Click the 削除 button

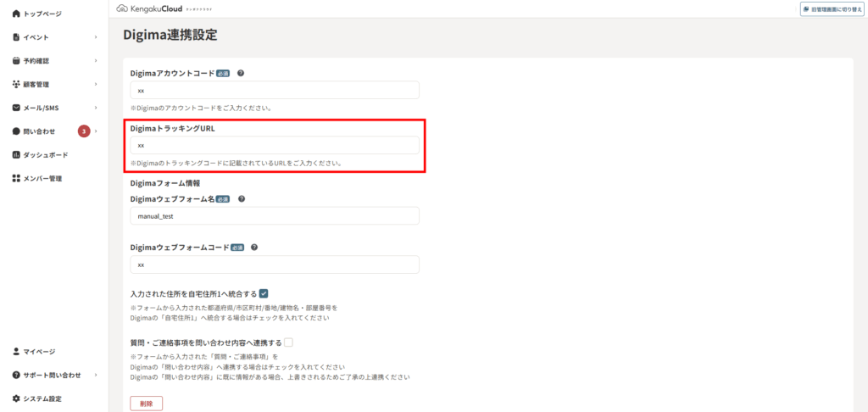pyautogui.click(x=146, y=404)
